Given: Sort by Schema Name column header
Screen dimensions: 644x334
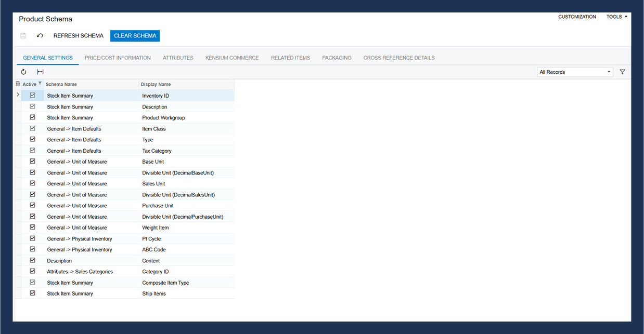Looking at the screenshot, I should click(x=61, y=84).
